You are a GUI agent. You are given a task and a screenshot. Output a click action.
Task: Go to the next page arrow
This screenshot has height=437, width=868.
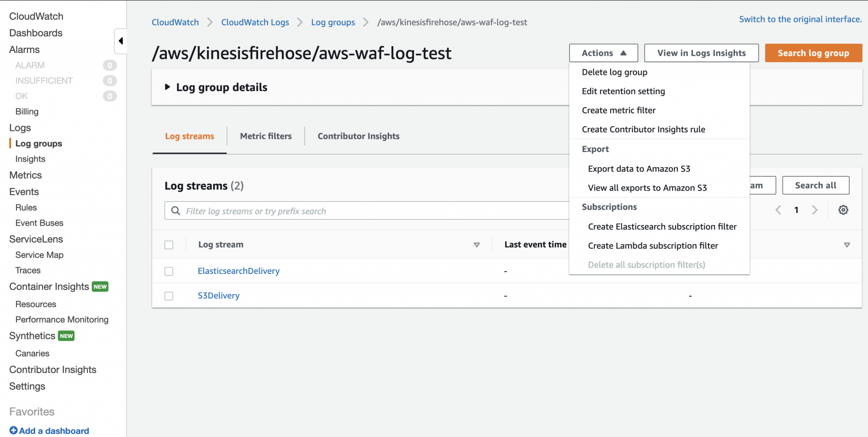(815, 210)
